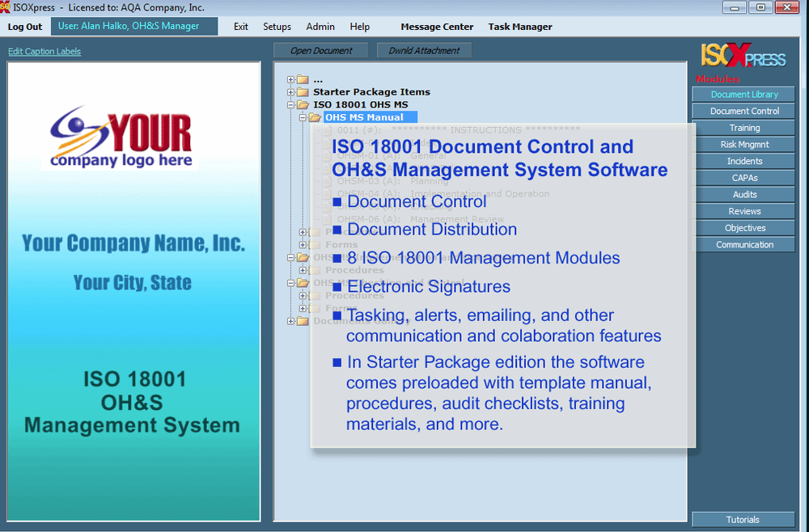The height and width of the screenshot is (532, 809).
Task: Select the Starter Package Items tree item
Action: (x=371, y=92)
